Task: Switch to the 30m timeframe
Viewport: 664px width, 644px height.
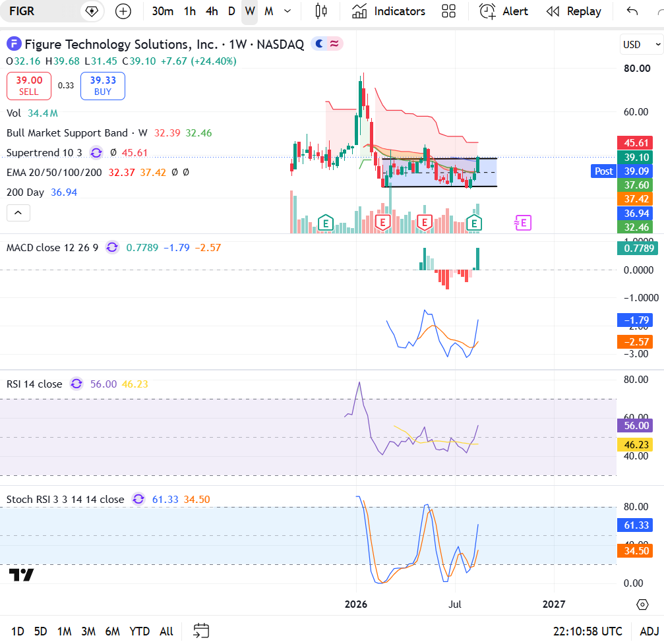Action: point(163,11)
